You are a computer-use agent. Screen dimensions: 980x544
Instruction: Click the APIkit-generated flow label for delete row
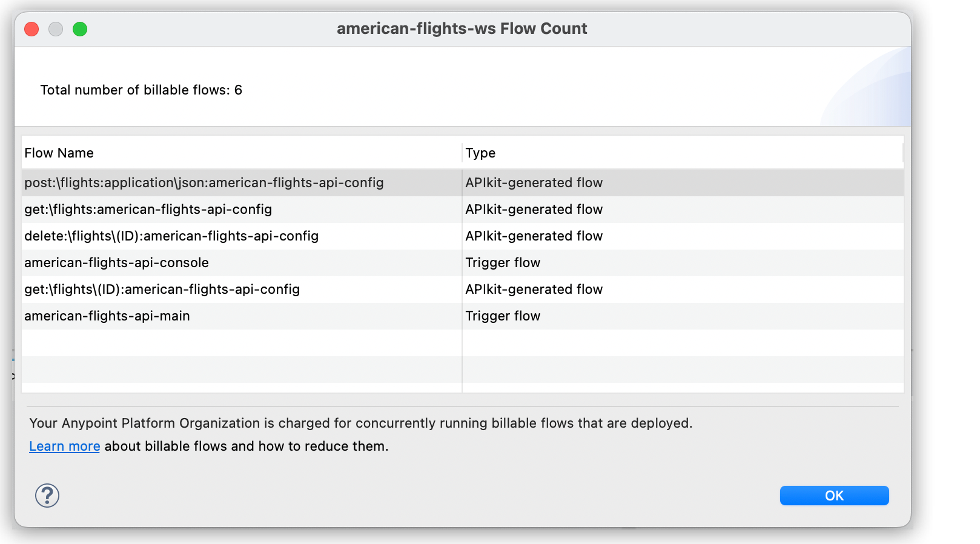click(534, 236)
